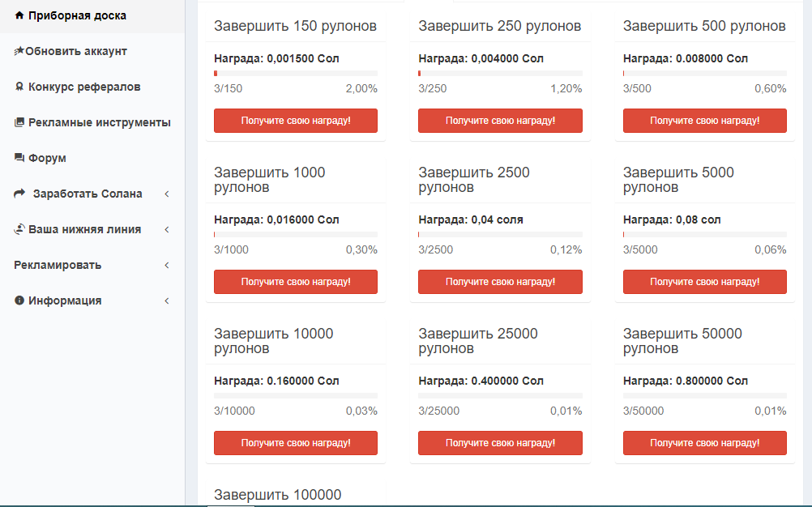Click reward text 0,016000 Сол

pyautogui.click(x=303, y=219)
